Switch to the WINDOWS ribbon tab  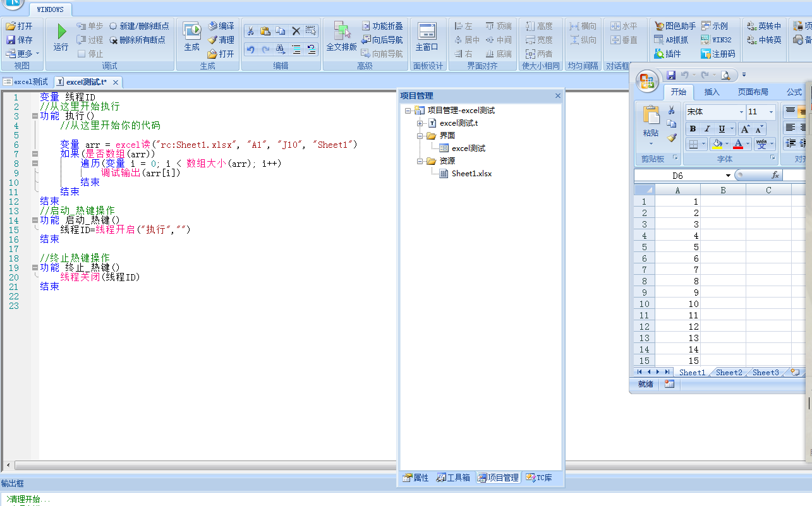pyautogui.click(x=51, y=10)
